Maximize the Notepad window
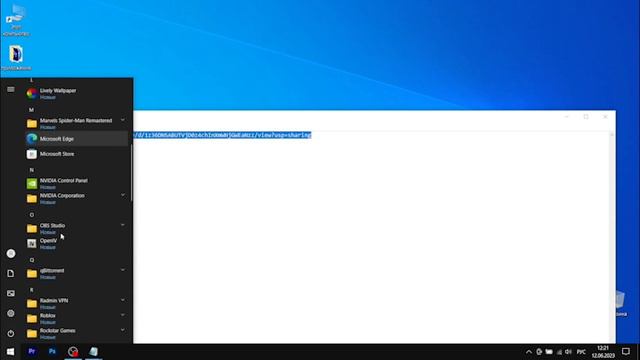Screen dimensions: 640x360 pos(586,117)
